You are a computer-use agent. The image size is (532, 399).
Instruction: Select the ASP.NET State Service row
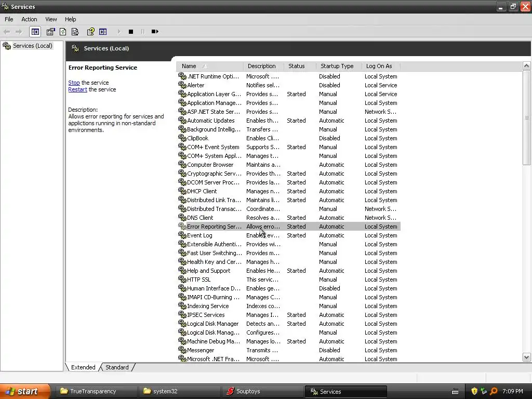[289, 112]
